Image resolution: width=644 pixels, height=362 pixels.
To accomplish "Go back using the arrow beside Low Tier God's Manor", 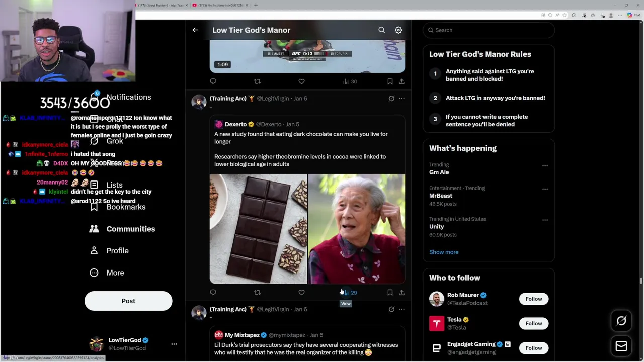I will pyautogui.click(x=195, y=30).
